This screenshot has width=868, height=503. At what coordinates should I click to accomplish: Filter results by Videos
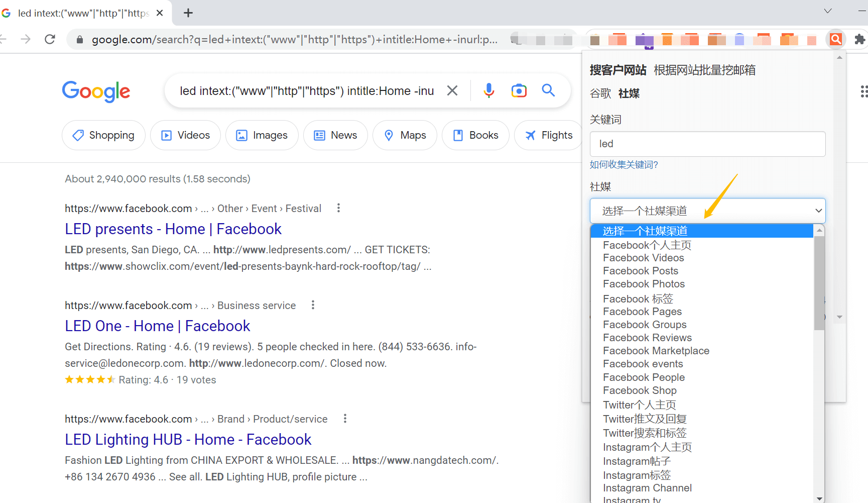pyautogui.click(x=185, y=135)
